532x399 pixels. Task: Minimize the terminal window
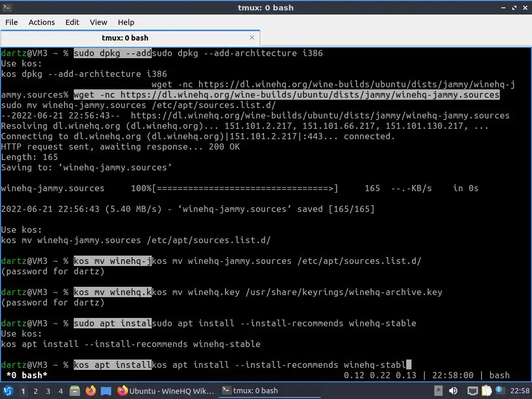point(503,7)
